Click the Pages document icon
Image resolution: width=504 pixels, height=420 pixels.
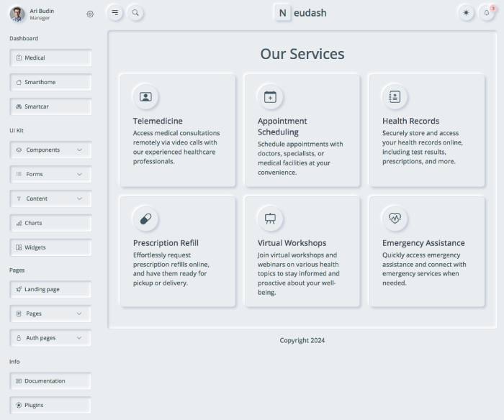19,314
